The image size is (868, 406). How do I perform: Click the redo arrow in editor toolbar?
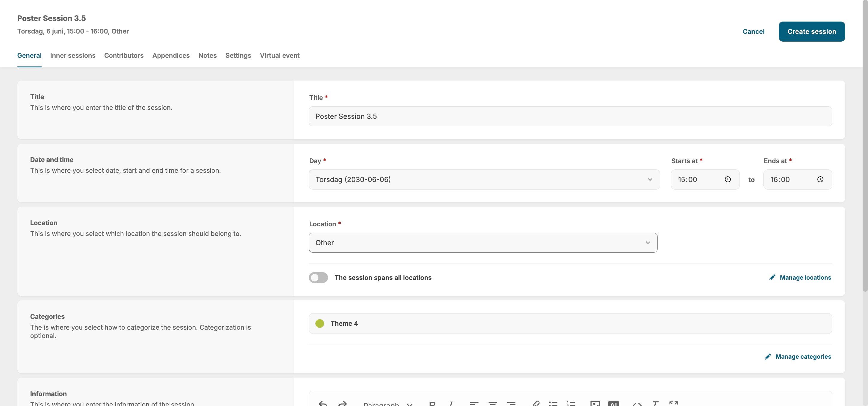pyautogui.click(x=342, y=403)
